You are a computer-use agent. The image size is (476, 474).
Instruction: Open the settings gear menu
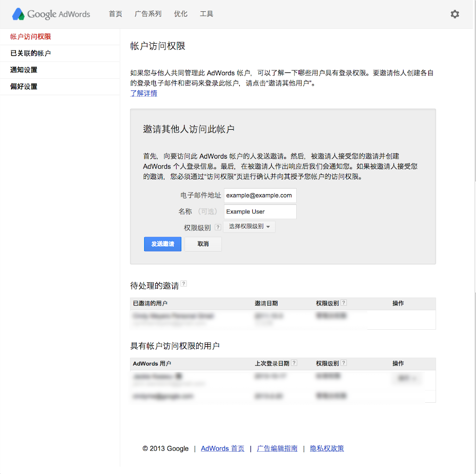click(x=455, y=14)
